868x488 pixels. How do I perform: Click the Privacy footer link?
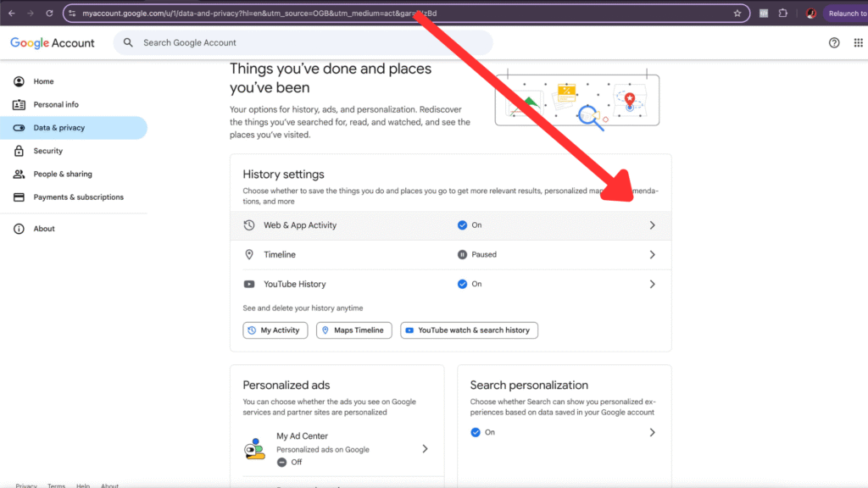[x=26, y=485]
